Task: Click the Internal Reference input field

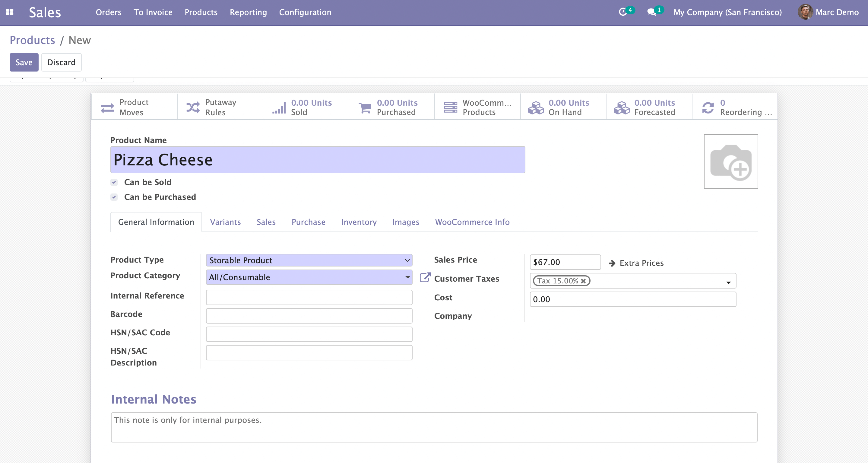Action: click(309, 297)
